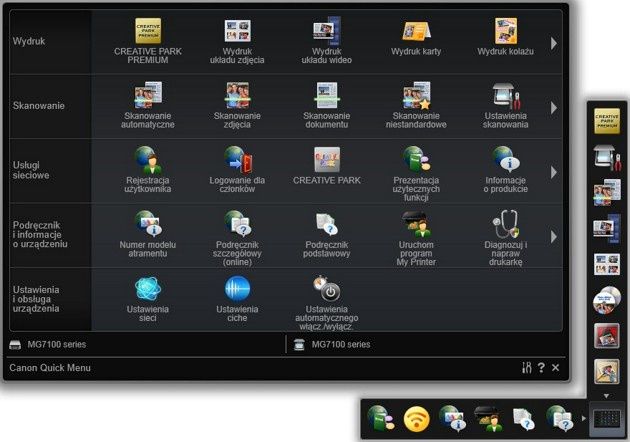Select Podręcznik i informacje o urządzeniu category
This screenshot has height=442, width=630.
(x=50, y=235)
